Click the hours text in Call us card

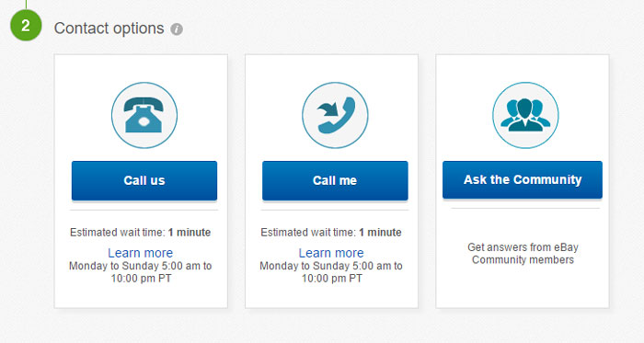[x=141, y=272]
